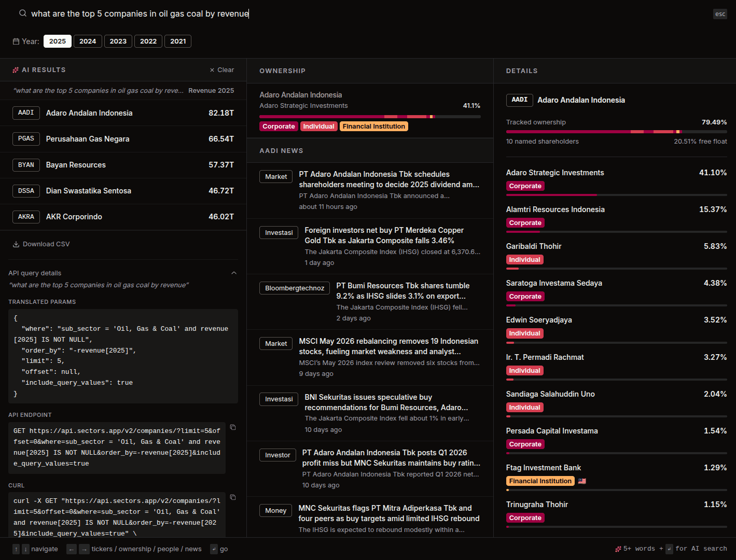Collapse the API query details section
Screen dimensions: 736x560
[234, 273]
